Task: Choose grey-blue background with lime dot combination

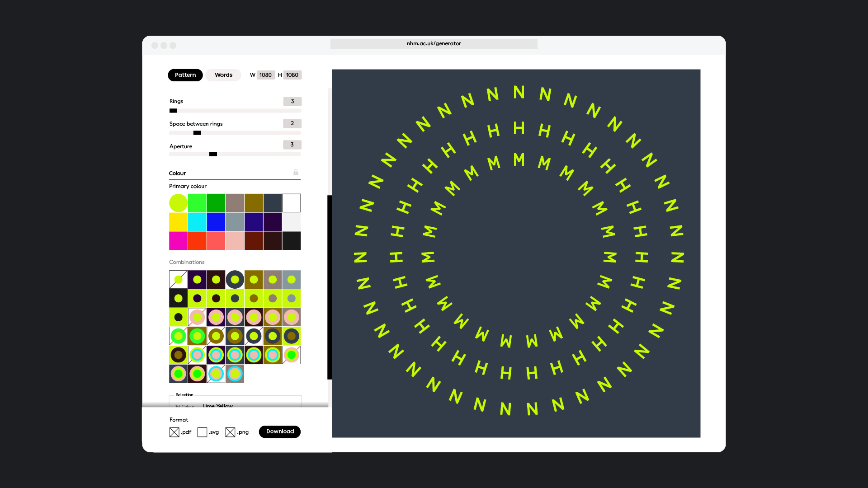Action: click(291, 280)
